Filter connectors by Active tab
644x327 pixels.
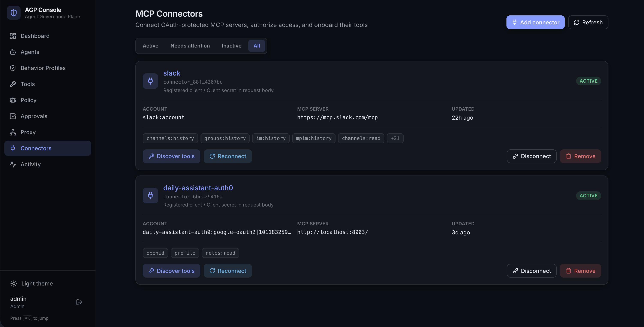[x=150, y=46]
